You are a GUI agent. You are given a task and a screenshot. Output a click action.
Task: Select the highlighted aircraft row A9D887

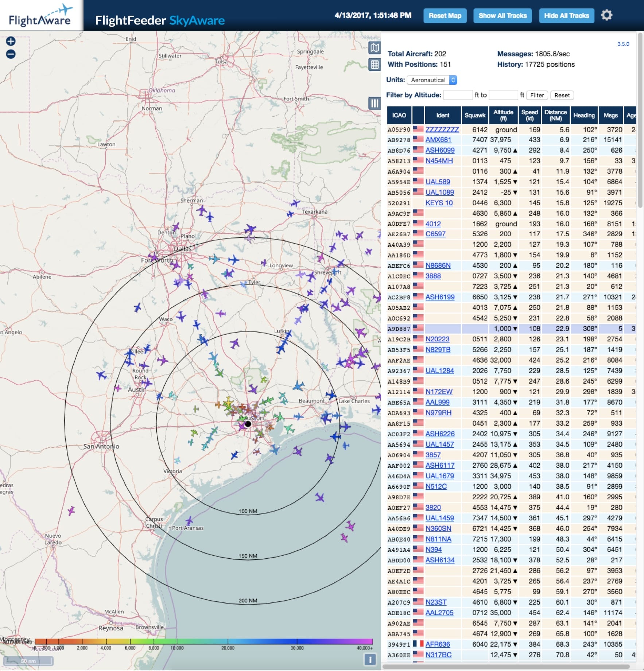(474, 329)
